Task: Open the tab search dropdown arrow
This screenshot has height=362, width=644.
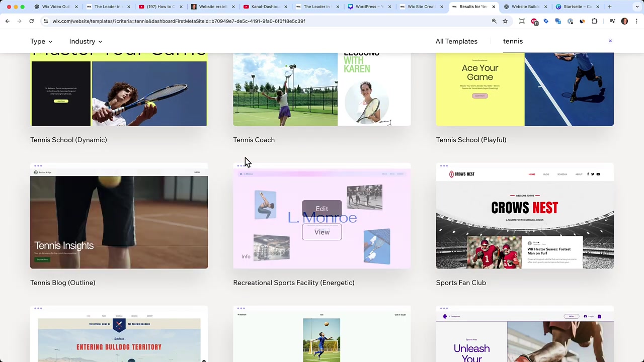Action: click(636, 7)
